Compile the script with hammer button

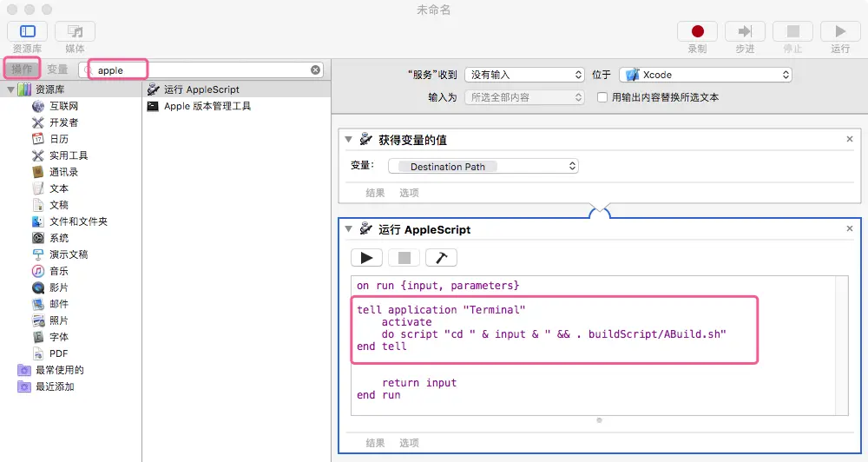coord(441,258)
